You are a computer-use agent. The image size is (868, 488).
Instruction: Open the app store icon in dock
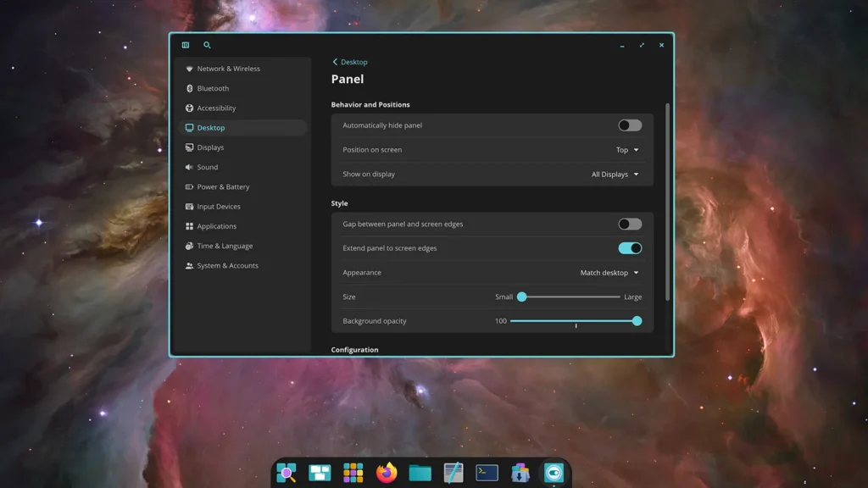[520, 473]
